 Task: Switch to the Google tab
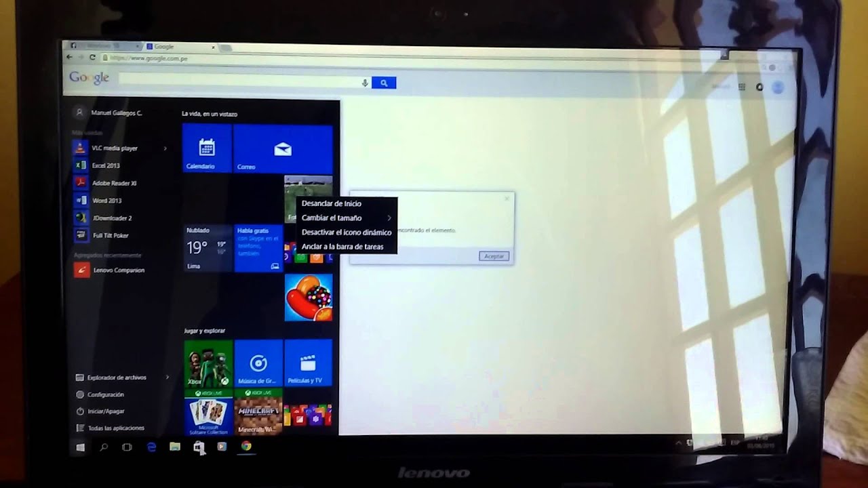tap(180, 47)
